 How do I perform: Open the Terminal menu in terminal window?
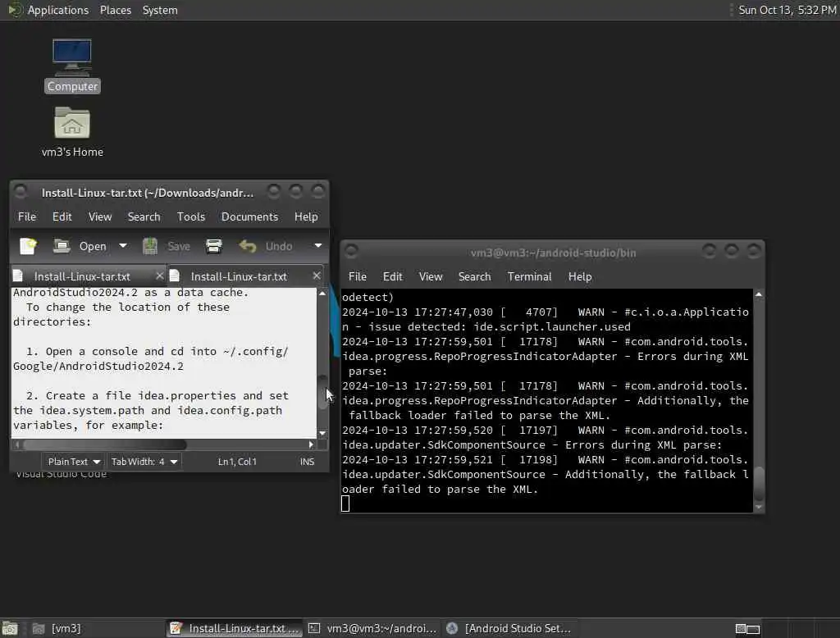coord(529,276)
